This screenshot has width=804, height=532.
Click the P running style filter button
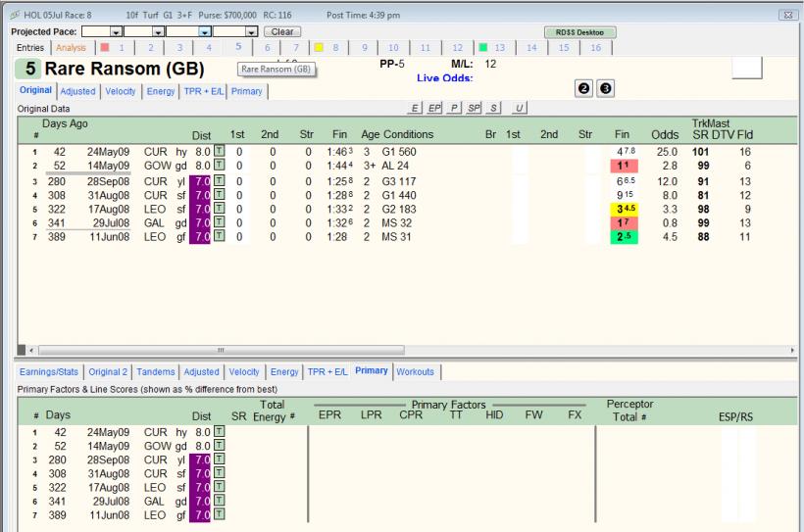[x=454, y=108]
